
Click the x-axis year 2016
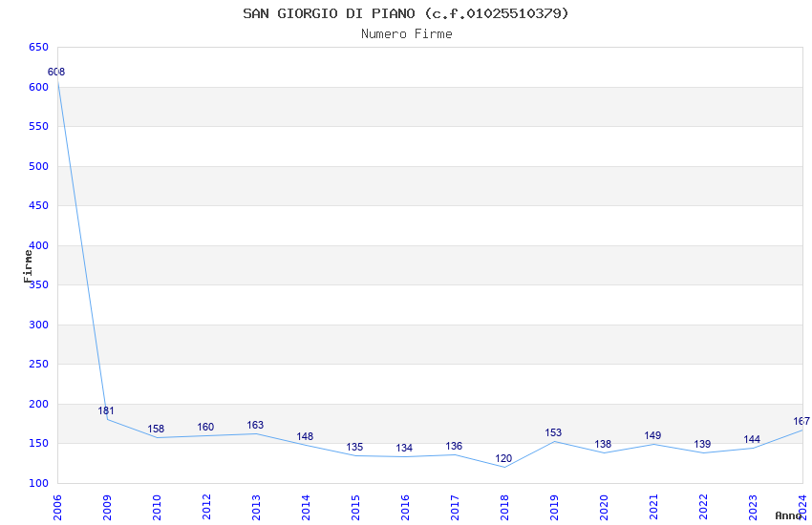coord(405,508)
